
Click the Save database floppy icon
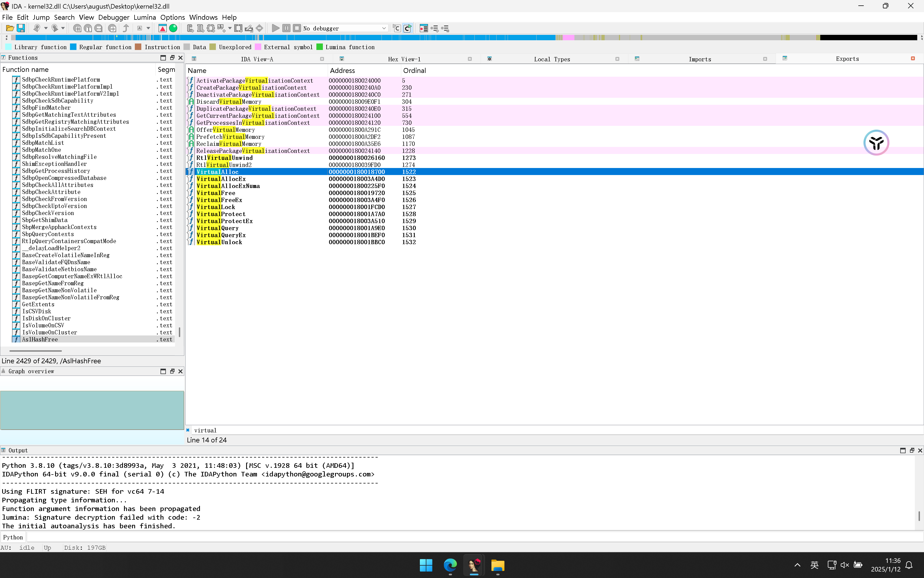[x=21, y=28]
